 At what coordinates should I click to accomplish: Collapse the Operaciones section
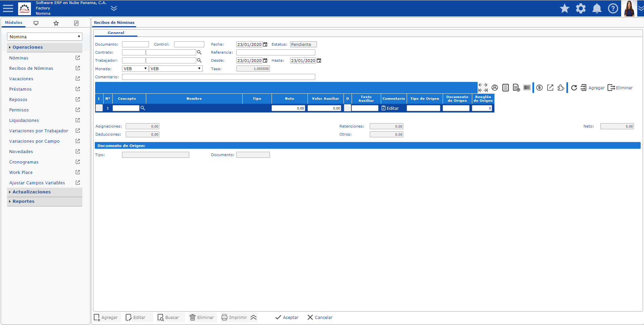(x=45, y=47)
